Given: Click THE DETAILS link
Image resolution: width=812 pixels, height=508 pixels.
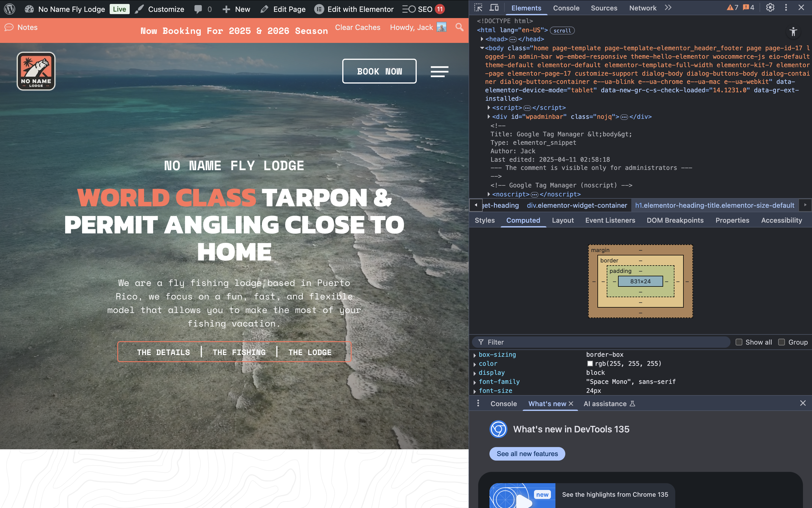Looking at the screenshot, I should pyautogui.click(x=164, y=352).
